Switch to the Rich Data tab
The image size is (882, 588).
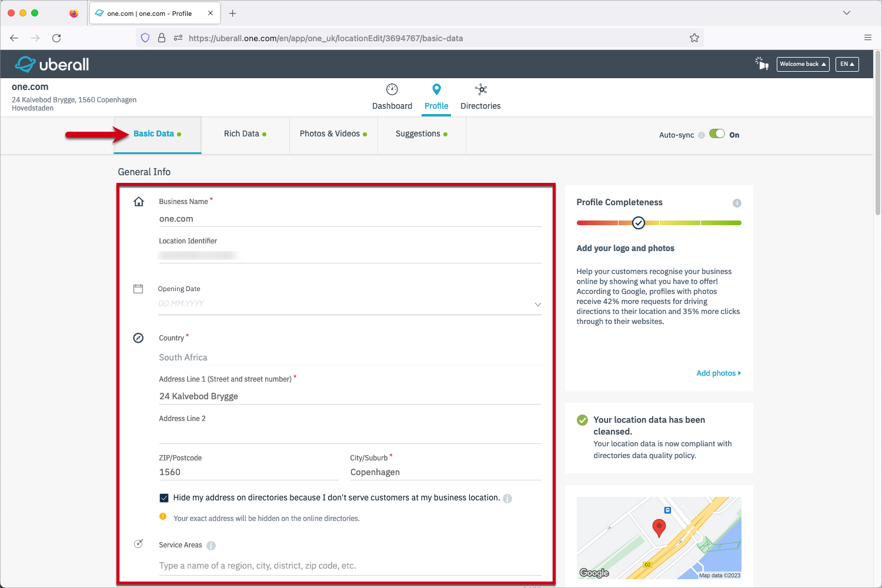245,134
